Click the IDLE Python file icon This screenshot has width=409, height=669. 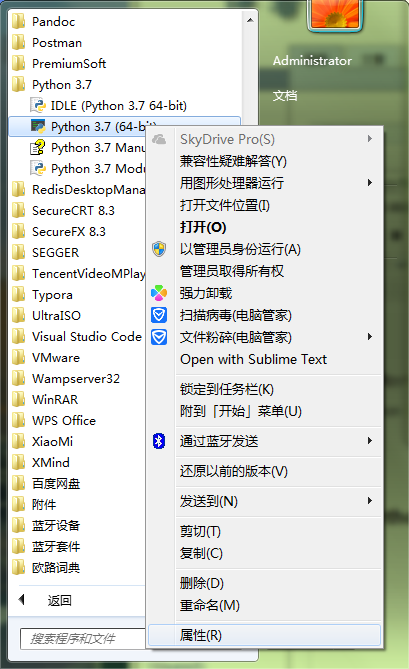coord(38,105)
